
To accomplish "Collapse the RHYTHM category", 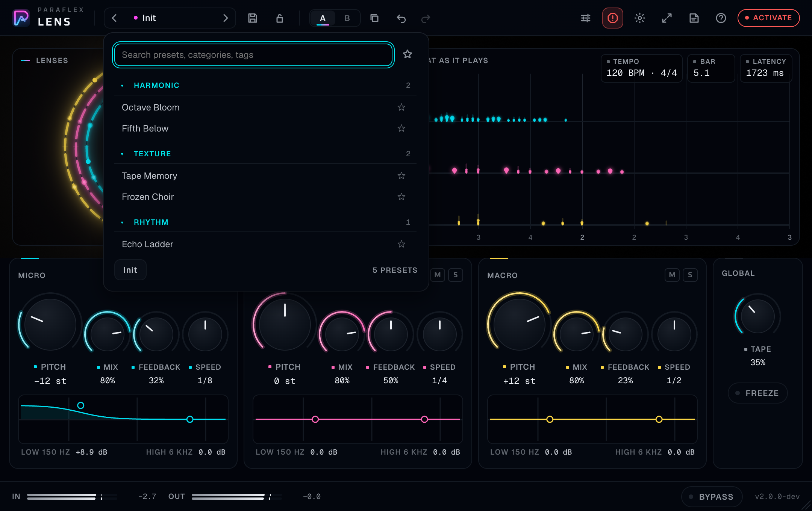I will tap(265, 222).
